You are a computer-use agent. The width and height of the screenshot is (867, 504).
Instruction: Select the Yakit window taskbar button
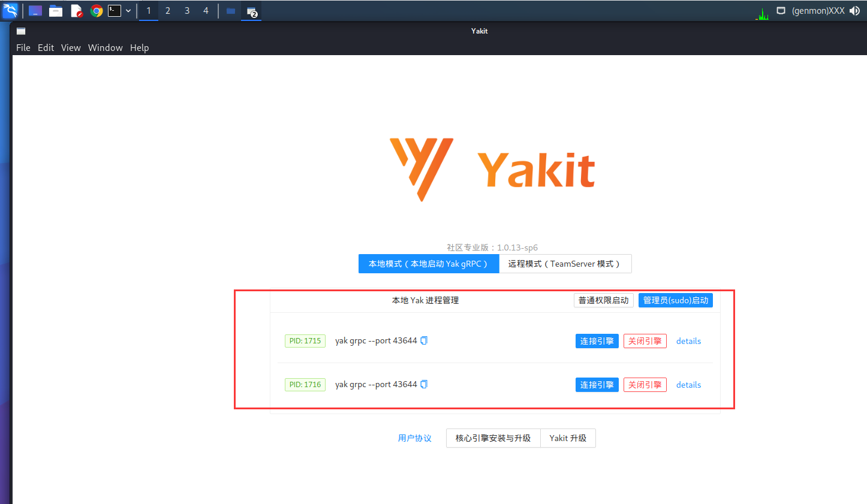click(x=252, y=11)
